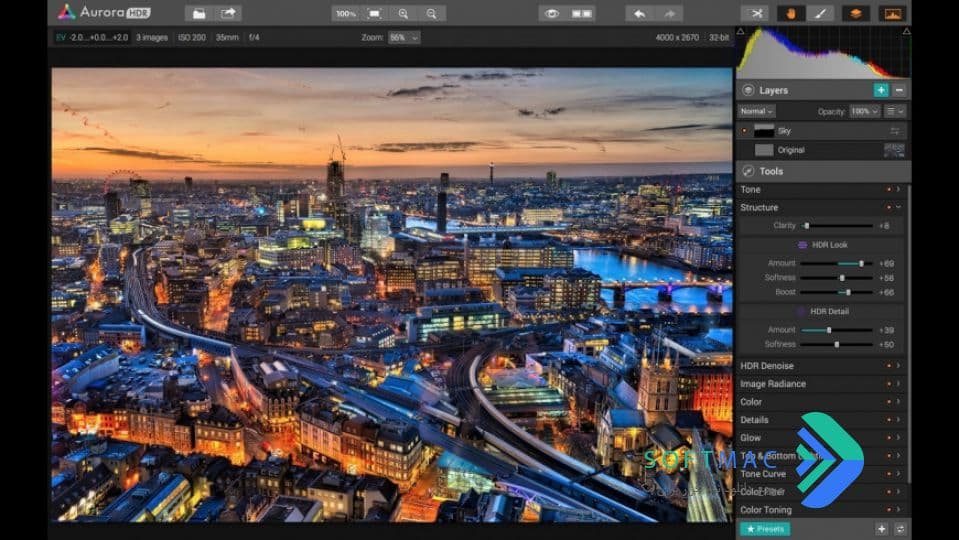Select the Sky layer name
Viewport: 959px width, 540px height.
pyautogui.click(x=785, y=131)
